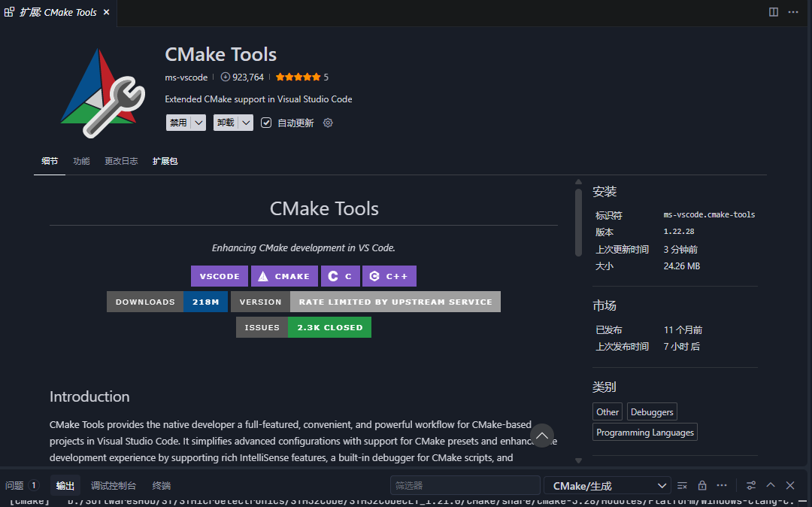
Task: Click the Introduction heading
Action: tap(89, 396)
